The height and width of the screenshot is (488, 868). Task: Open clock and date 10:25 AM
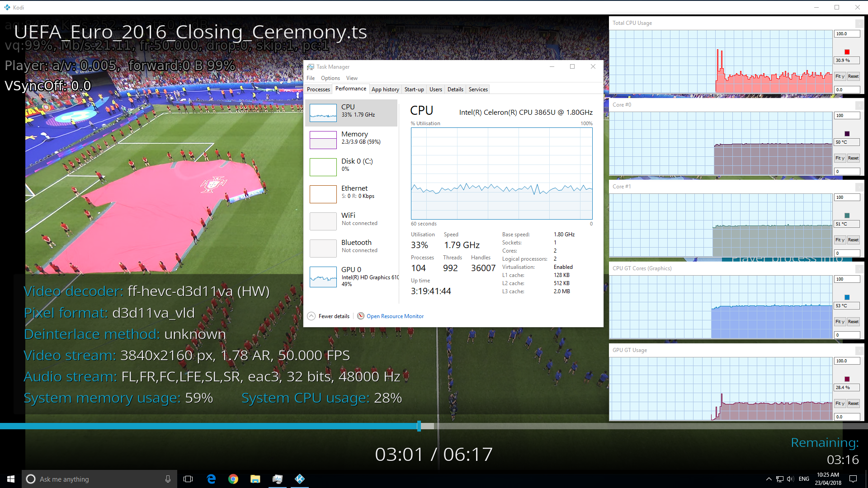[x=828, y=479]
